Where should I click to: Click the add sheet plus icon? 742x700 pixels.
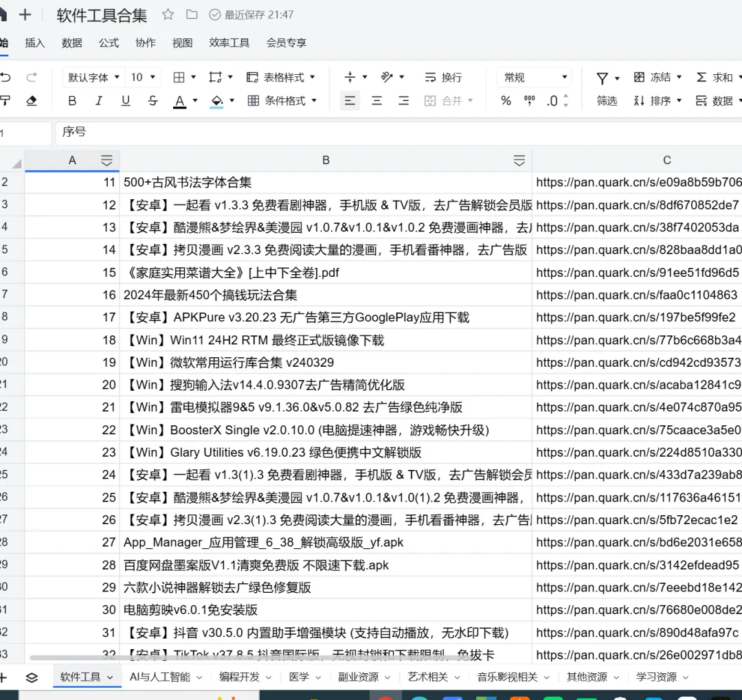click(3, 677)
